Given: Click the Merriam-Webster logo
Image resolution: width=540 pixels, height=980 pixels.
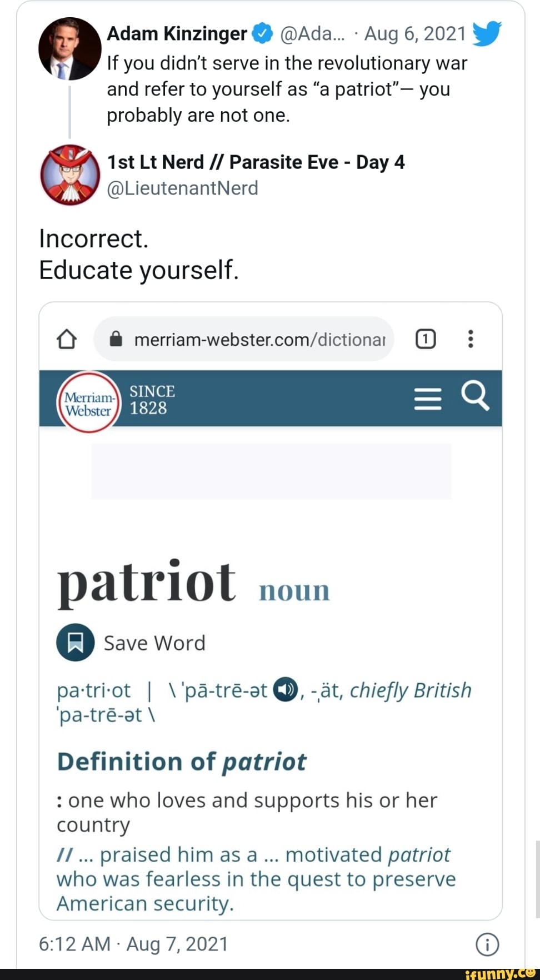Looking at the screenshot, I should (88, 402).
